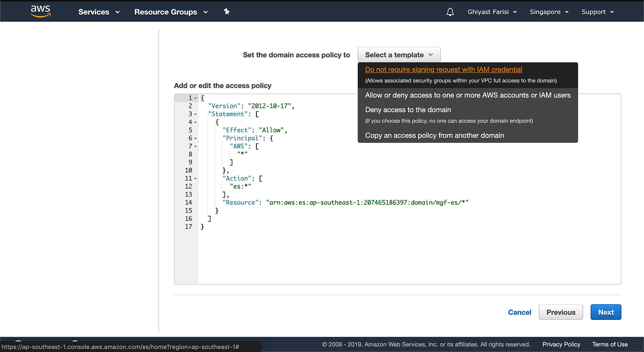Collapse the Statement fold arrow on line 3
Image resolution: width=644 pixels, height=352 pixels.
coord(196,114)
